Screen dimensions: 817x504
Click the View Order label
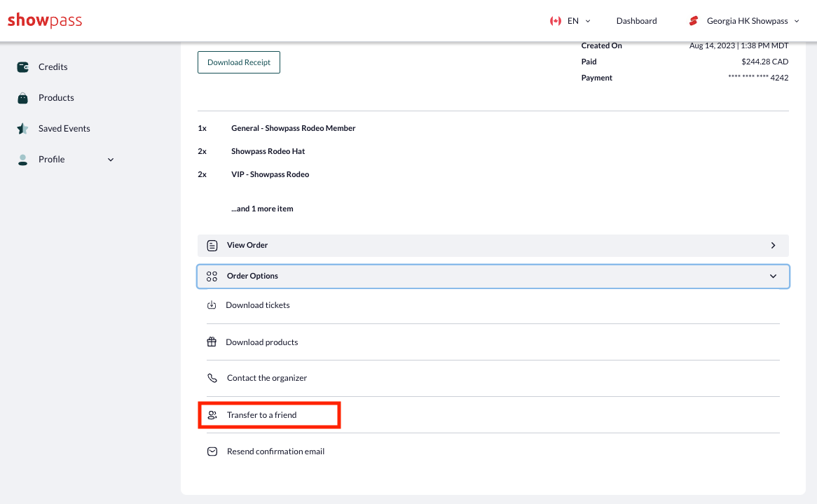point(247,245)
